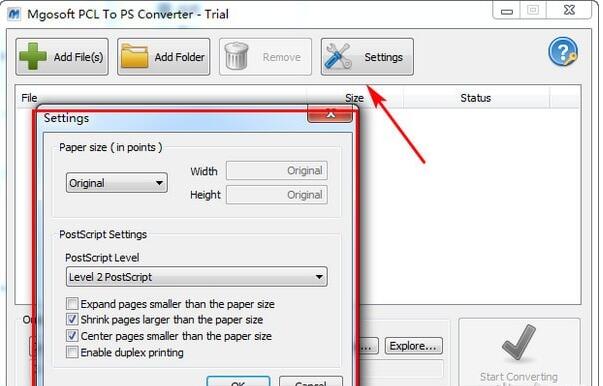Image resolution: width=603 pixels, height=386 pixels.
Task: Open Settings with wrench toolbar button
Action: (x=367, y=57)
